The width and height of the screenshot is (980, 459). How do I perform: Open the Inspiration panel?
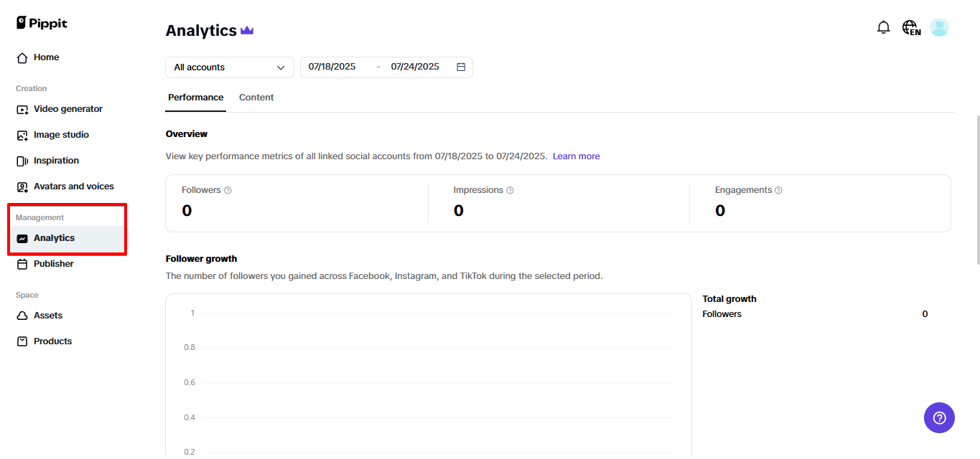coord(56,160)
